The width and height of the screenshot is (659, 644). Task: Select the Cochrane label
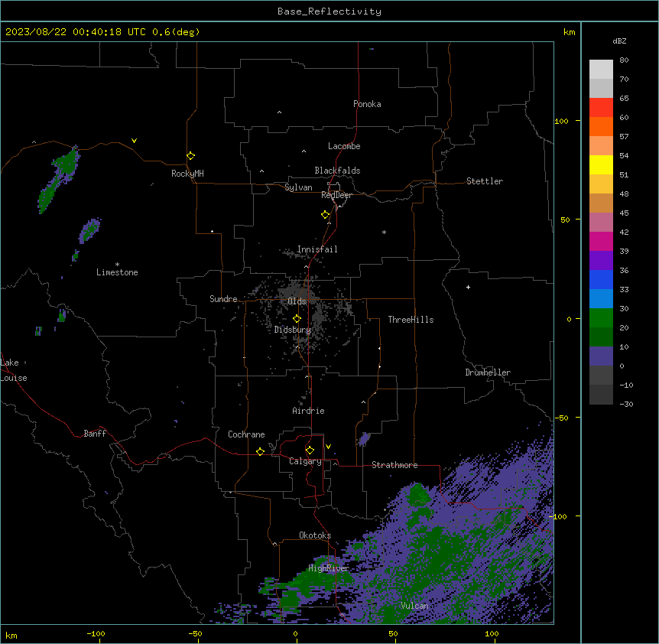[x=246, y=434]
